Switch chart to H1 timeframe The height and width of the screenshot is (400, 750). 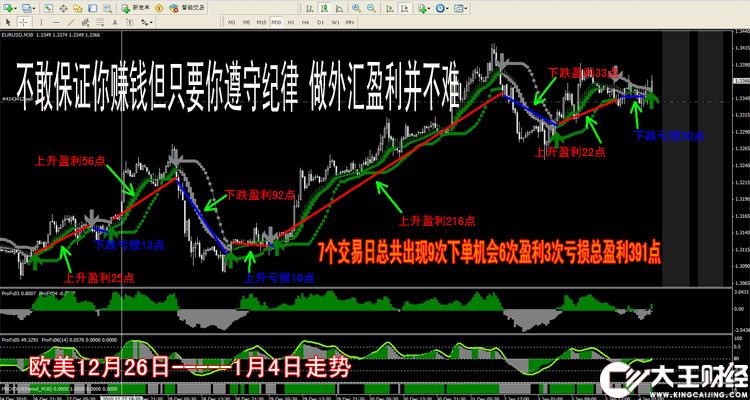click(x=291, y=22)
